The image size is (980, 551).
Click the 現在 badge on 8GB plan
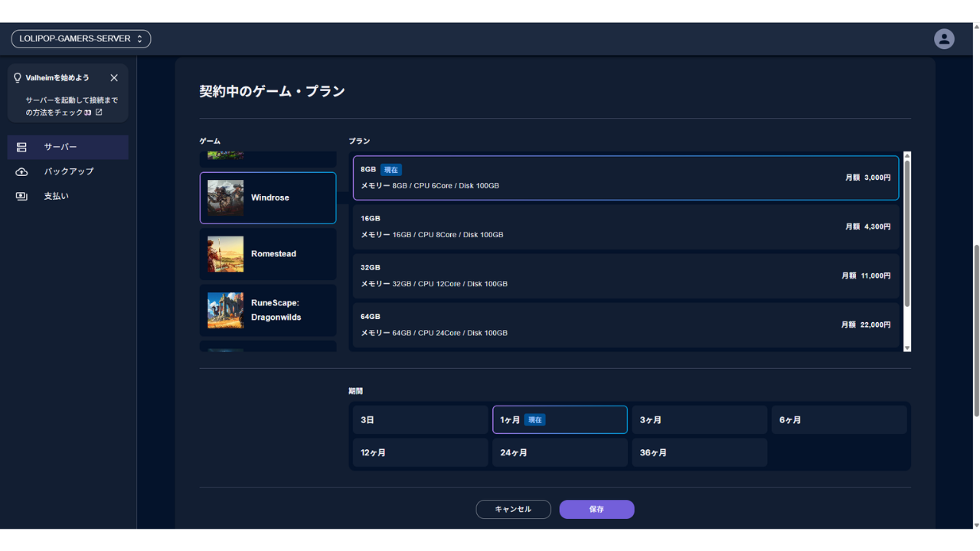click(x=390, y=170)
